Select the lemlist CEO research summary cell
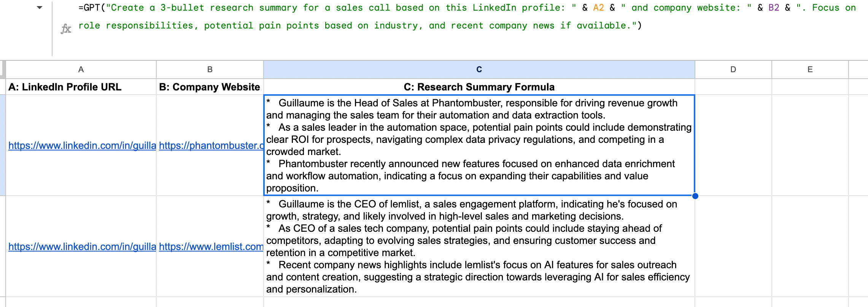 tap(479, 247)
